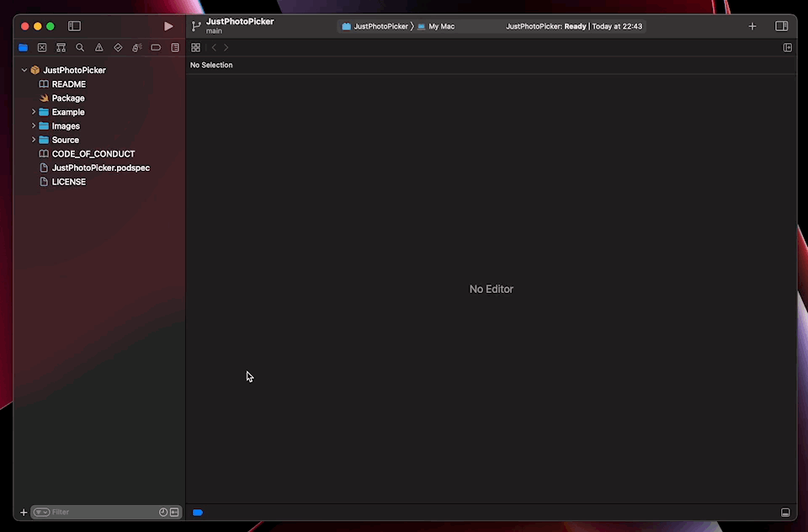The image size is (808, 532).
Task: Open the Symbol navigator hierarchy tab
Action: (x=61, y=47)
